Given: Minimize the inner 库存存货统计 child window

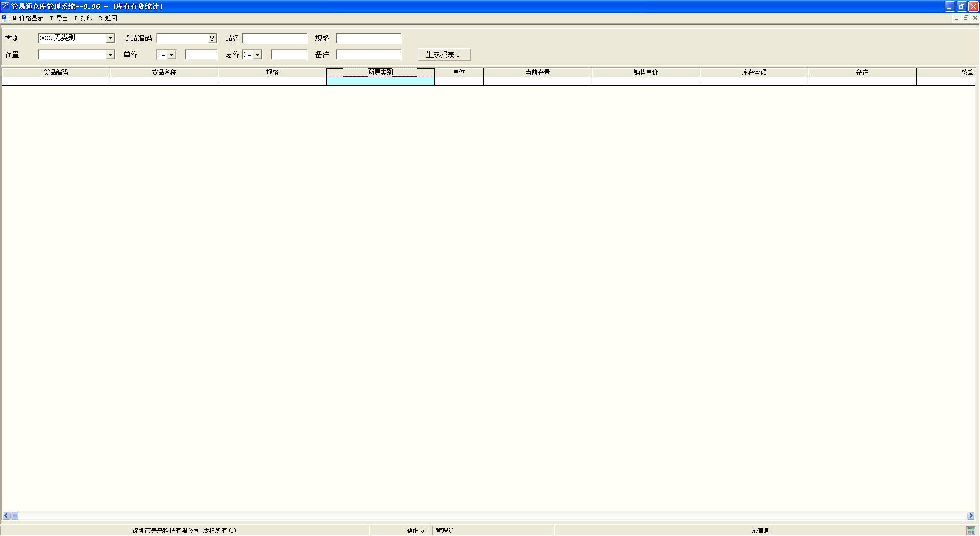Looking at the screenshot, I should [957, 18].
